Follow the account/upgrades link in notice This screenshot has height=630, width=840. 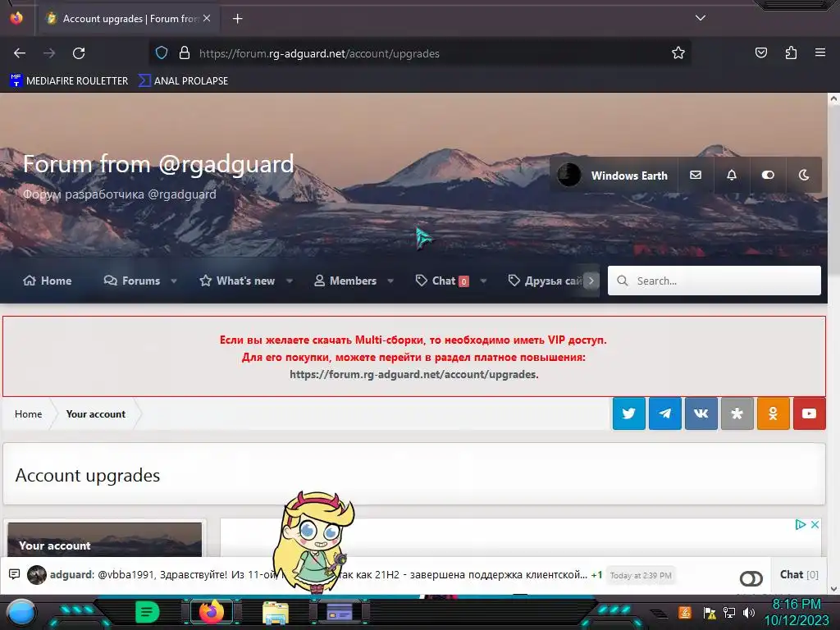pos(413,374)
